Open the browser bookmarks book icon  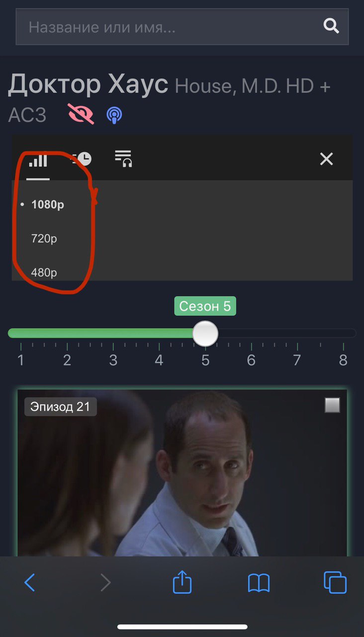(x=259, y=583)
